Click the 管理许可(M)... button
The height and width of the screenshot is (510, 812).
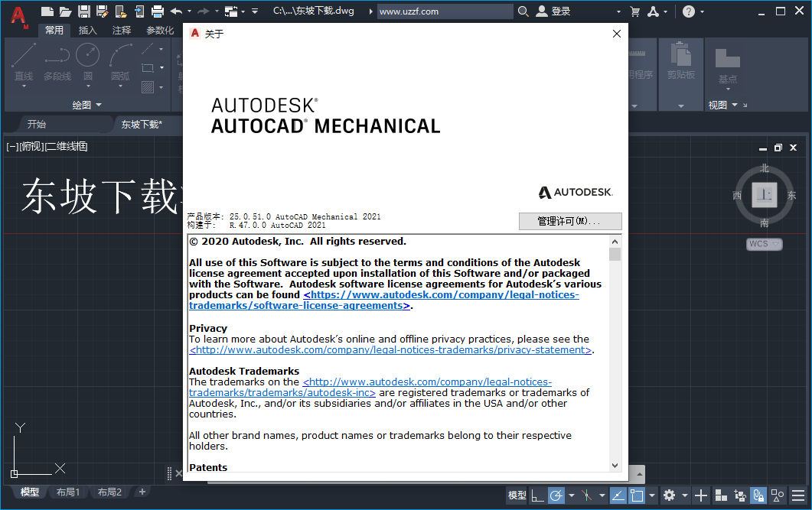coord(570,222)
